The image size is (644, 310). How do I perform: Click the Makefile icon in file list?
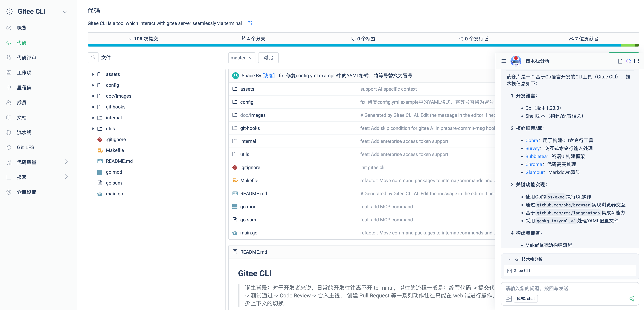coord(235,180)
